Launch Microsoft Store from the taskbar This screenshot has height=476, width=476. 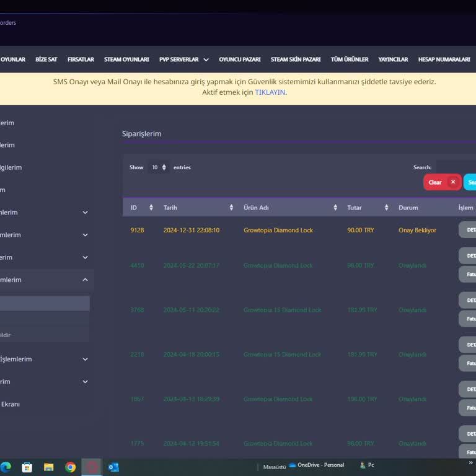pos(27,467)
